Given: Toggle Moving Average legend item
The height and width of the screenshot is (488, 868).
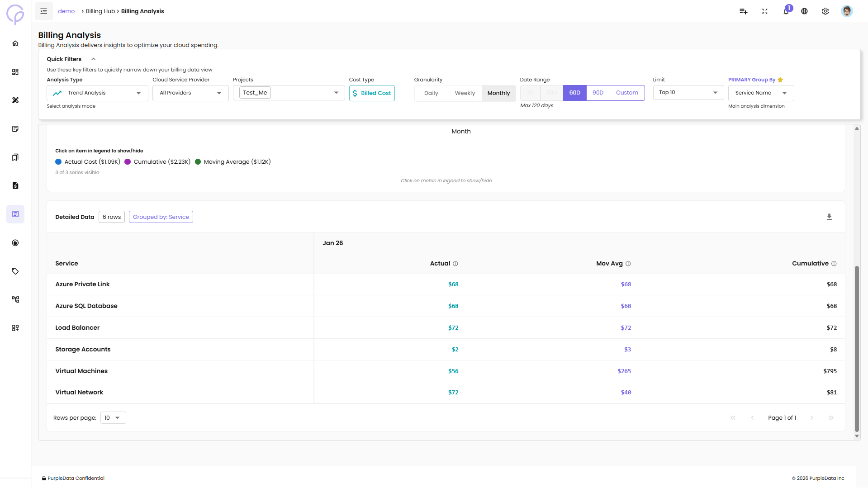Looking at the screenshot, I should pyautogui.click(x=232, y=162).
